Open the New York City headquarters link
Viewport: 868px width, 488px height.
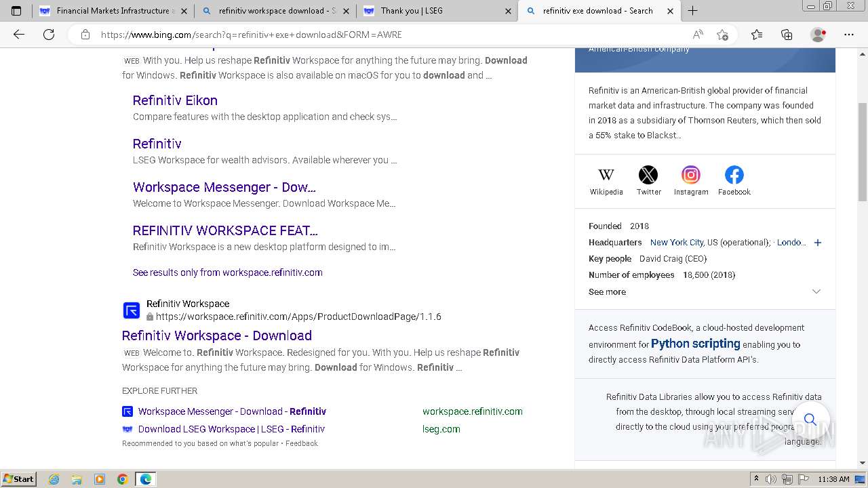pyautogui.click(x=677, y=243)
